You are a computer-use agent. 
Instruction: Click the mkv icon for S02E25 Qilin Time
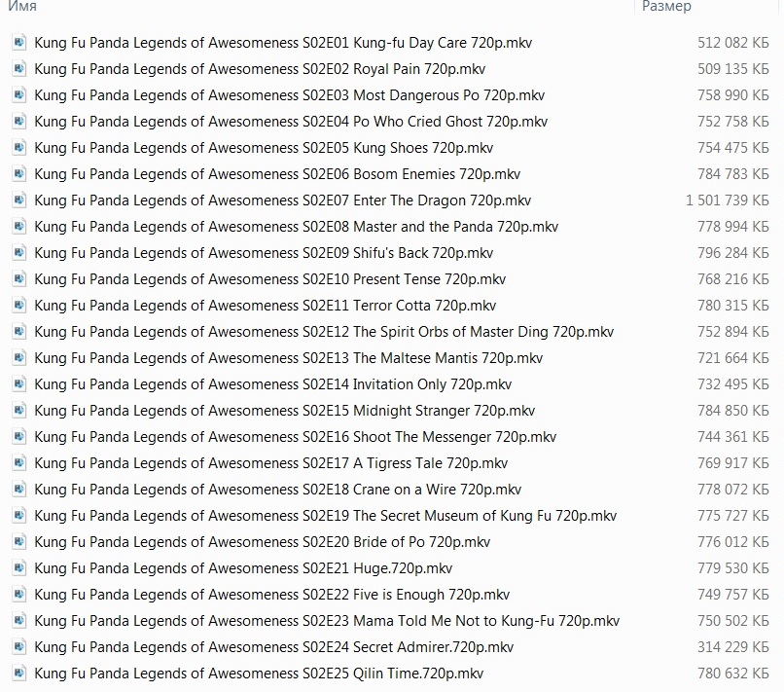pos(19,674)
